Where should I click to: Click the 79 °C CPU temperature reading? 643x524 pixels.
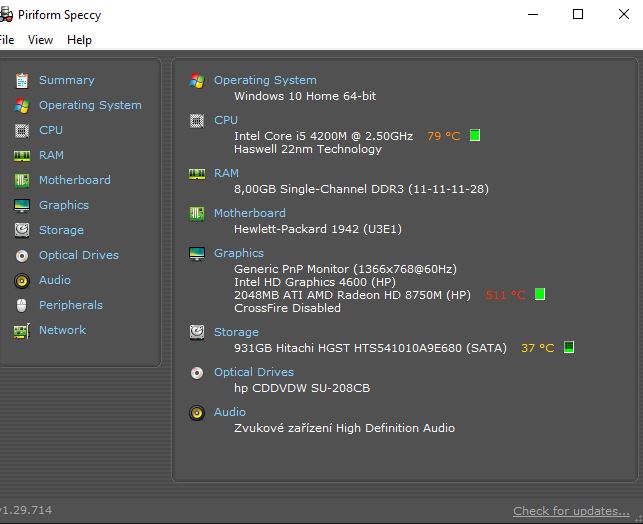pyautogui.click(x=444, y=136)
